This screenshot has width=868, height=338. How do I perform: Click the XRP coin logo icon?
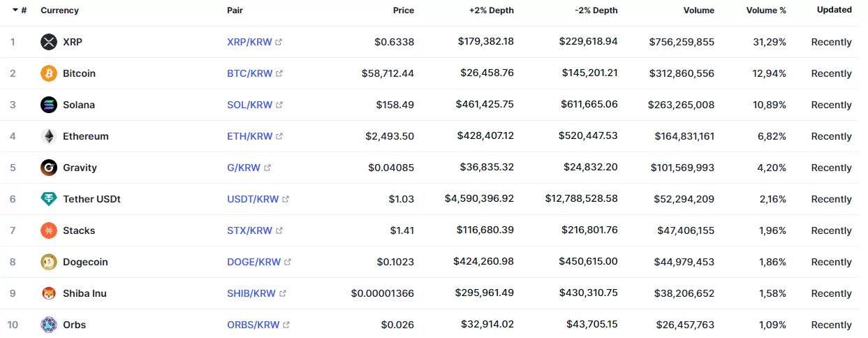(x=49, y=42)
